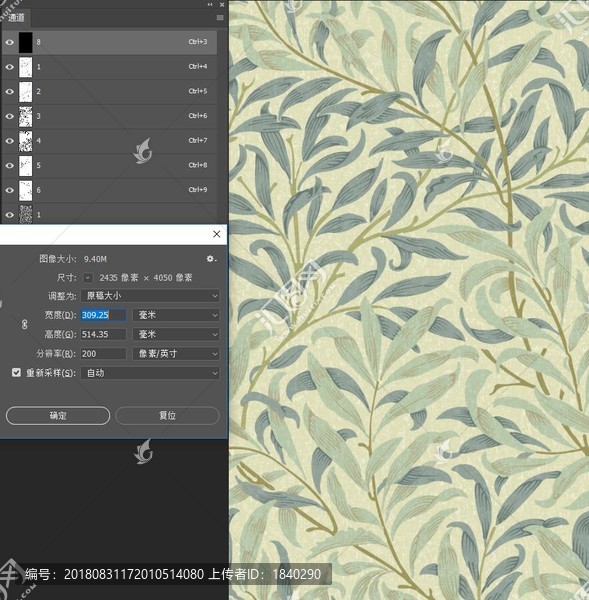Click the 图像大小 9.40M value
589x600 pixels.
[x=95, y=259]
